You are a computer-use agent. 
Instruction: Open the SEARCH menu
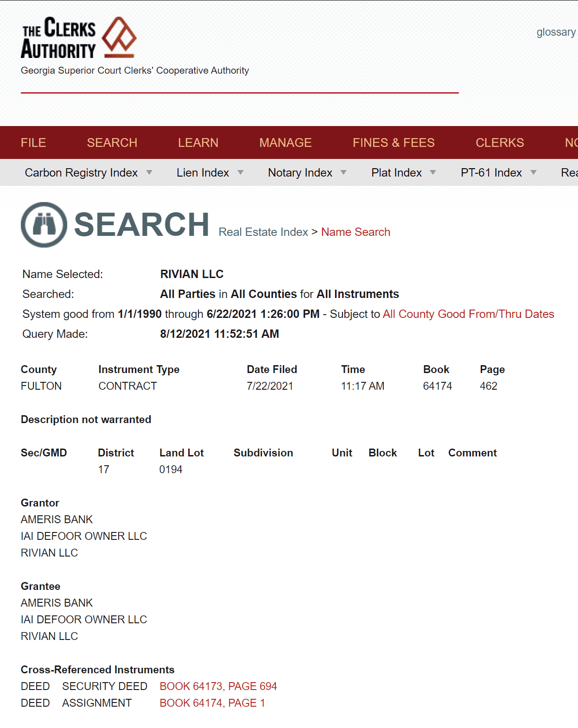pyautogui.click(x=112, y=143)
